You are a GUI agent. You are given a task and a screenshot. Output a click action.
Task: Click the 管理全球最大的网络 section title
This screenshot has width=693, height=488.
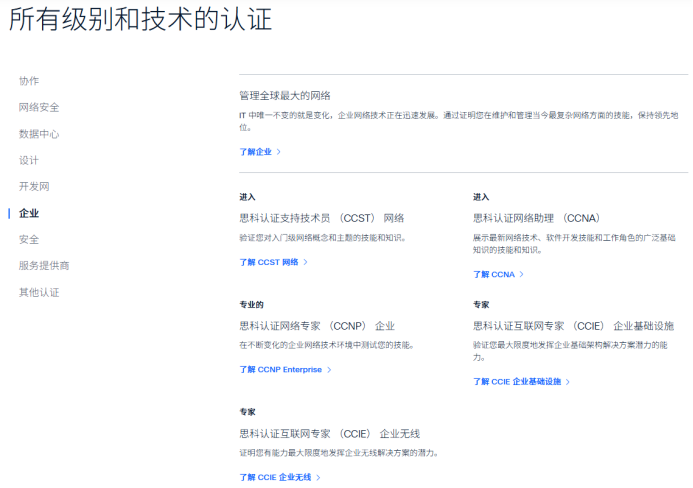point(285,95)
